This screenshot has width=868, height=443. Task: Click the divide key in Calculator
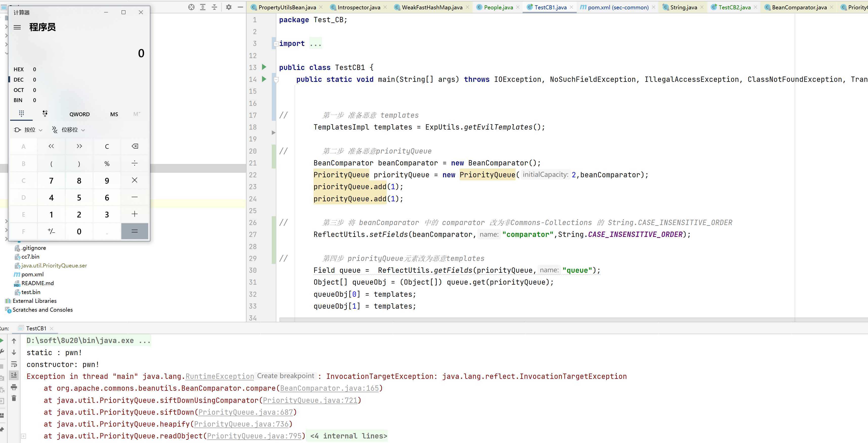coord(135,163)
